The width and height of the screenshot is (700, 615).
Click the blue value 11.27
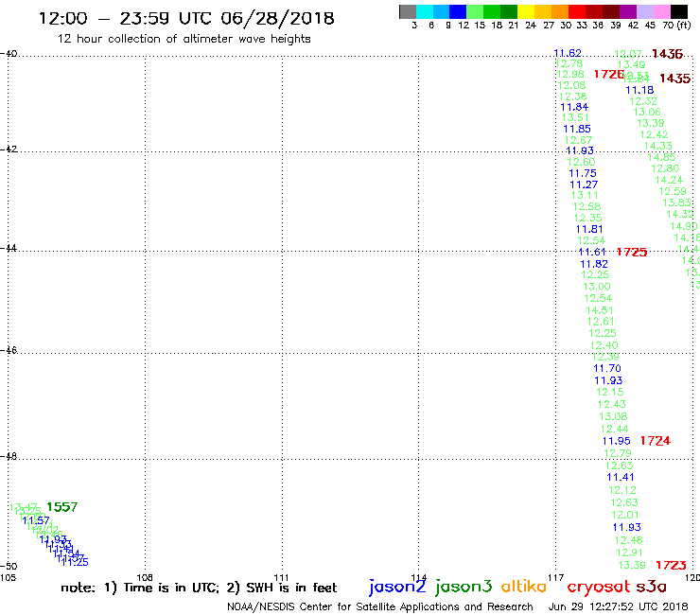584,184
